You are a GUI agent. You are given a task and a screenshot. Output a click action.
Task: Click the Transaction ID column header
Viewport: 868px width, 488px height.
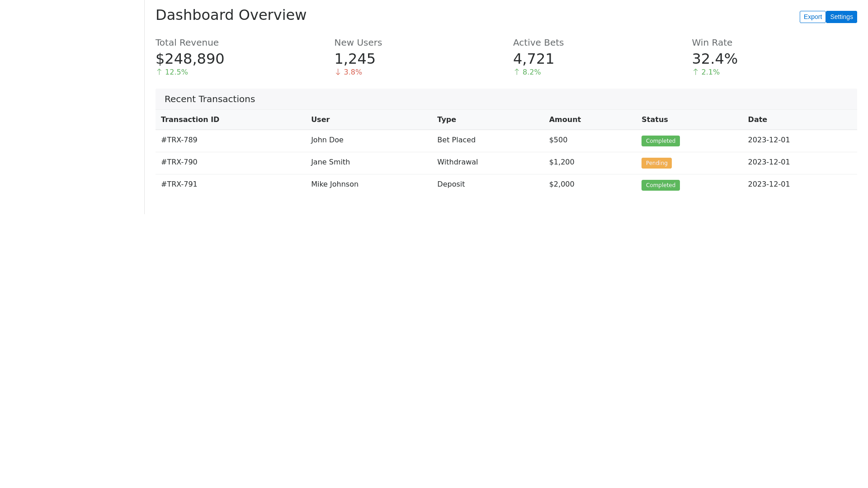click(x=190, y=120)
